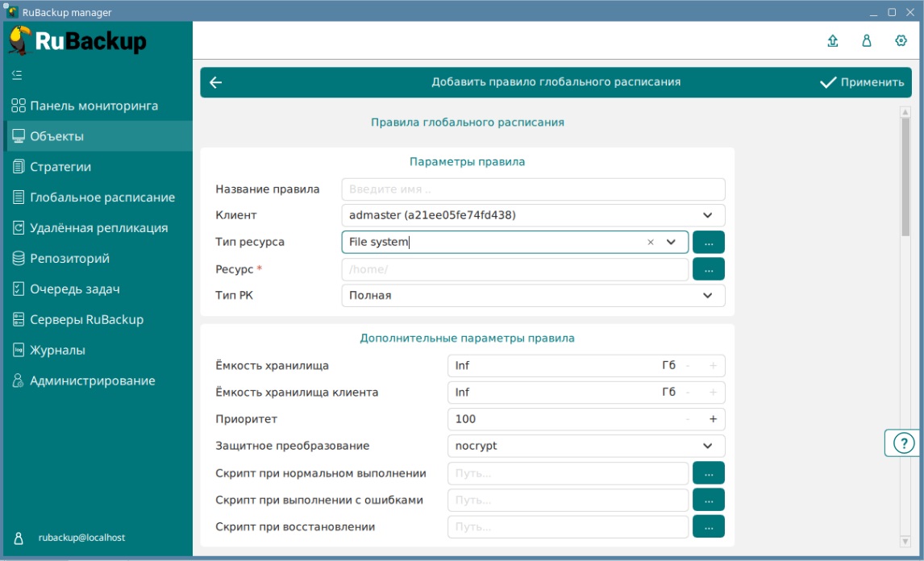Click the Название правила input field
The image size is (924, 561).
(533, 189)
